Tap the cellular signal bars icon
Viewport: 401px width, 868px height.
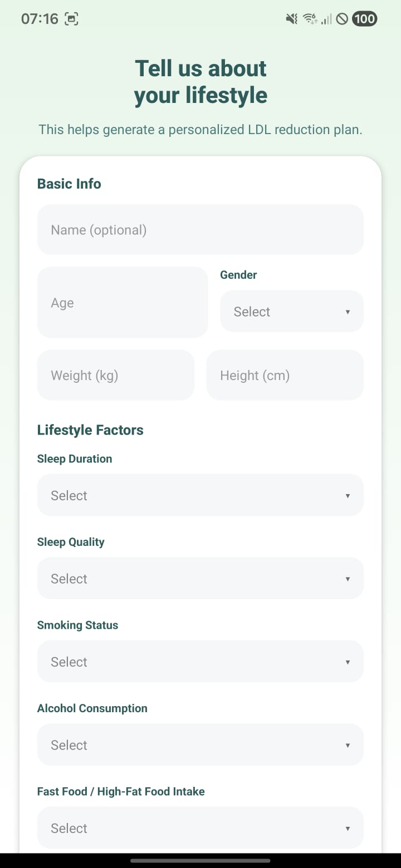click(x=326, y=18)
